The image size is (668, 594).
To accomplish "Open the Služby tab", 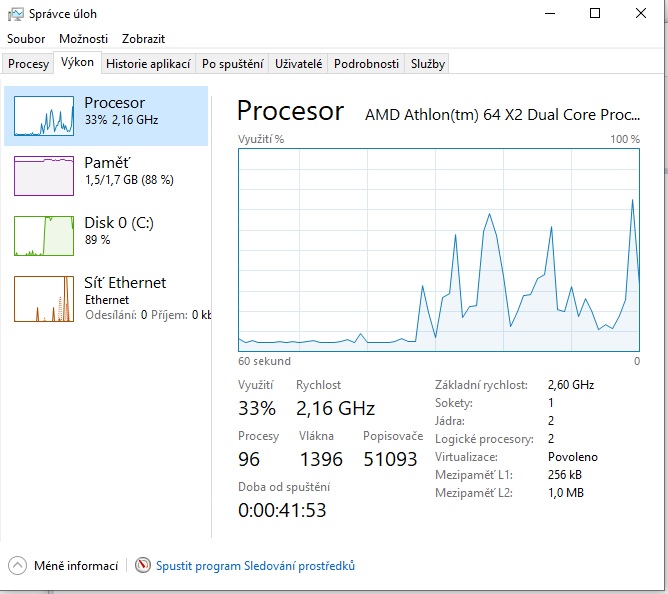I will point(427,64).
